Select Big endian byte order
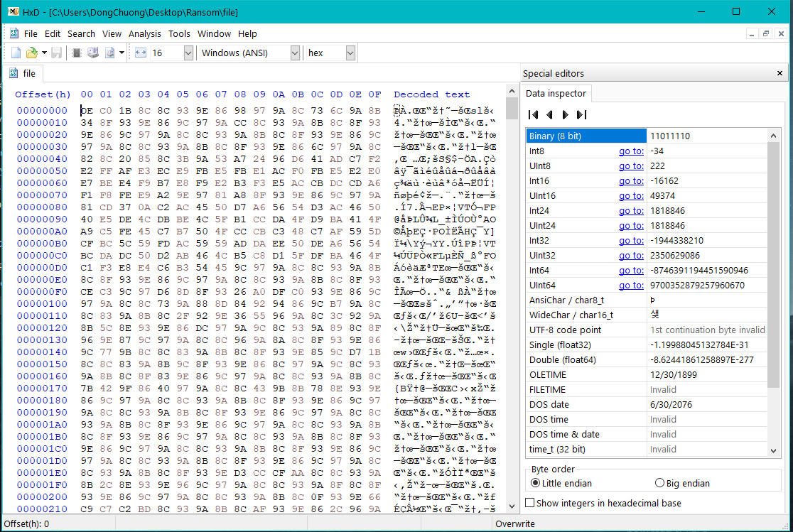The image size is (793, 532). pos(682,484)
